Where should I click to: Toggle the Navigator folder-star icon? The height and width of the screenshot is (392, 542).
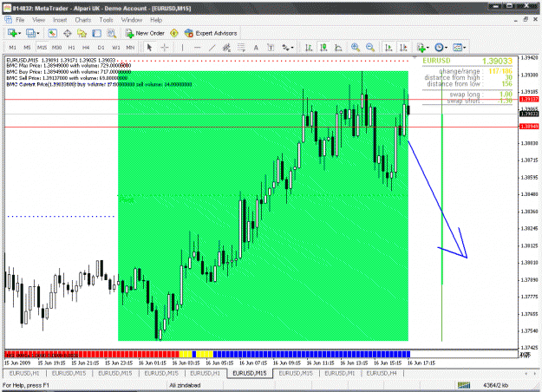tap(82, 33)
